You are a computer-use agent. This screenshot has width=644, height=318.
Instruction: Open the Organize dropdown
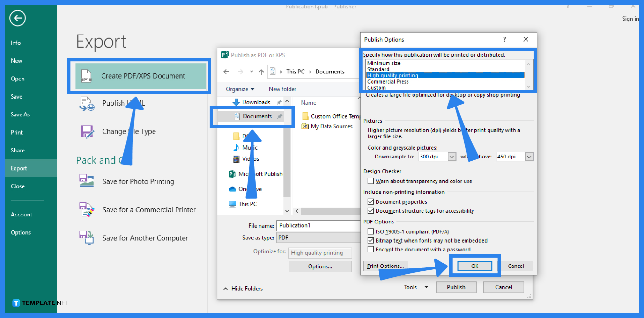pos(239,89)
